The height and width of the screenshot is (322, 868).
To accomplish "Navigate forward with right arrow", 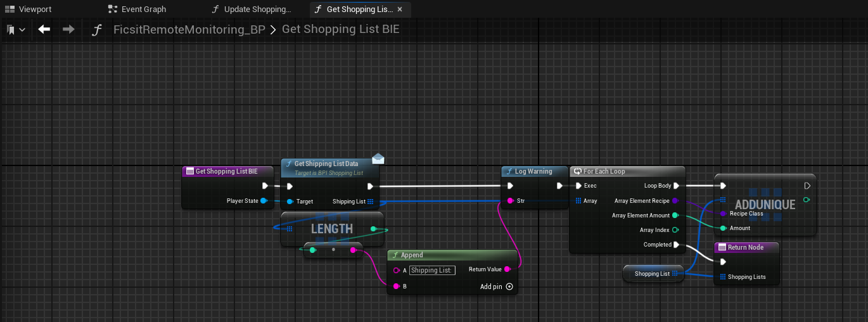I will click(x=68, y=30).
